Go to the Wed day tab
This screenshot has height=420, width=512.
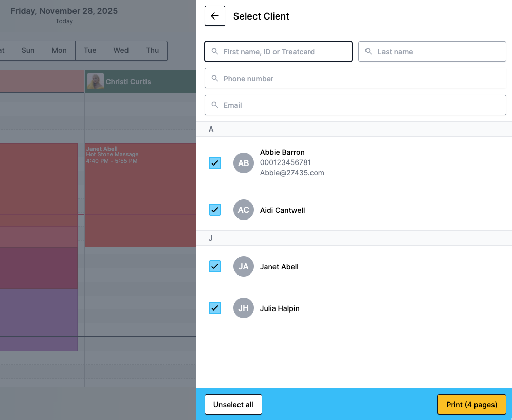click(x=121, y=50)
